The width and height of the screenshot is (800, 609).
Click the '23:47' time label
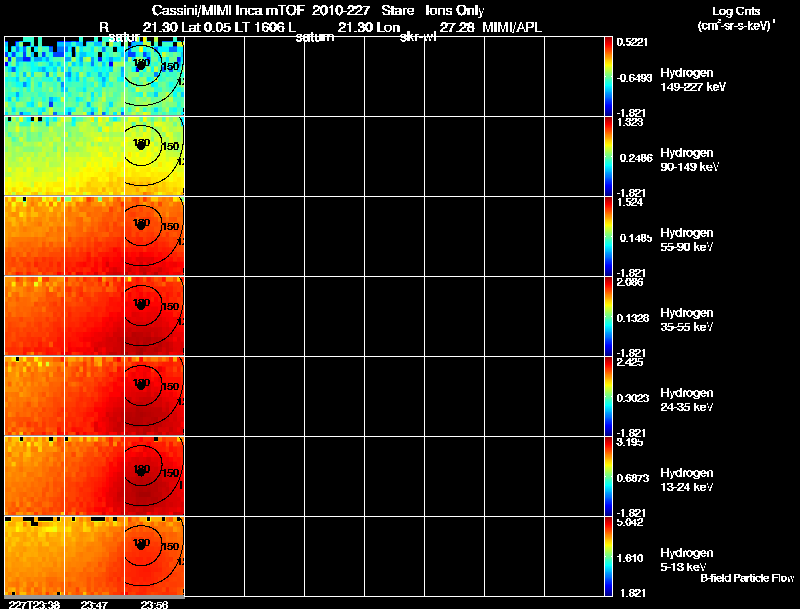(94, 604)
